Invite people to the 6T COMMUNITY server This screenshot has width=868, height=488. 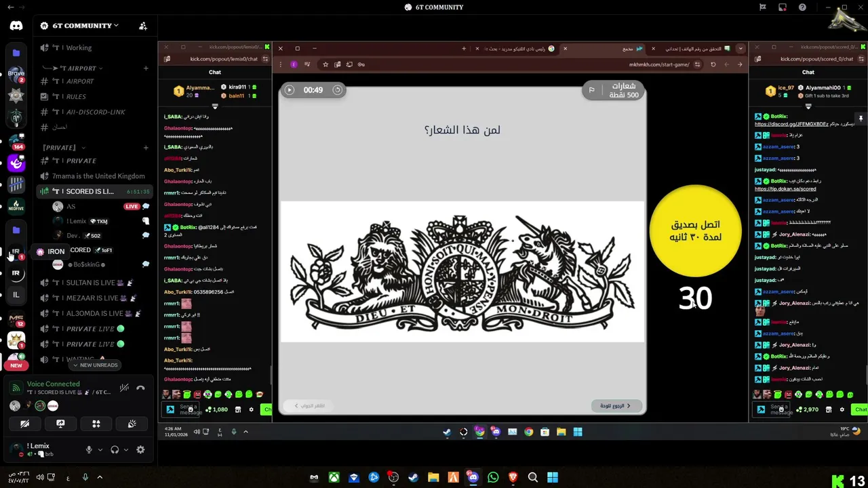(143, 26)
